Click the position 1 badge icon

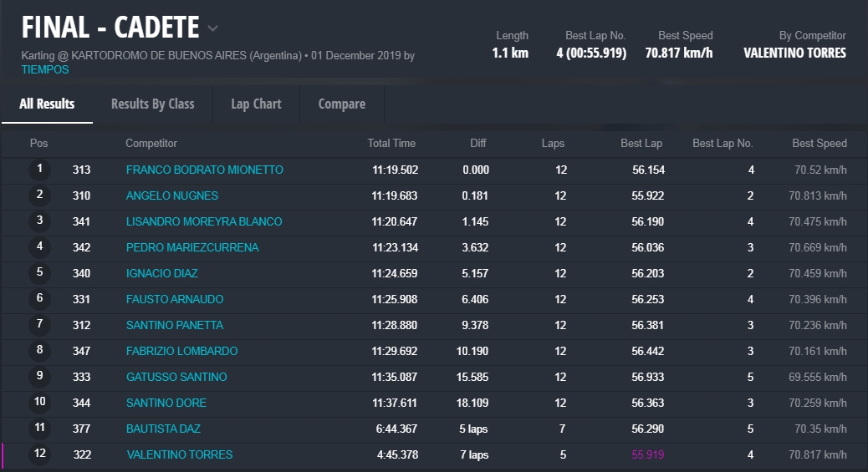click(39, 170)
